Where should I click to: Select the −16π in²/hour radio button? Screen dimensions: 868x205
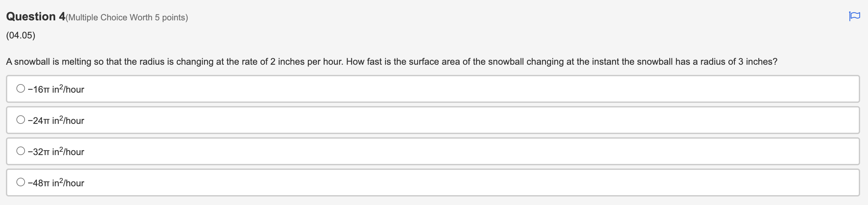20,88
